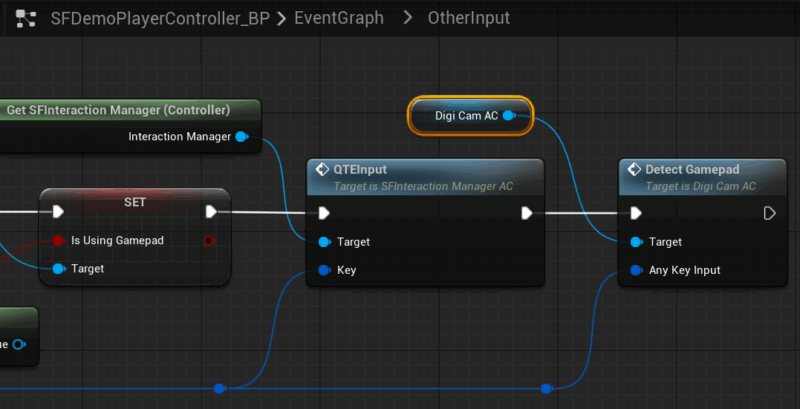This screenshot has width=800, height=409.
Task: Click the red boolean output pin on SET
Action: point(209,240)
